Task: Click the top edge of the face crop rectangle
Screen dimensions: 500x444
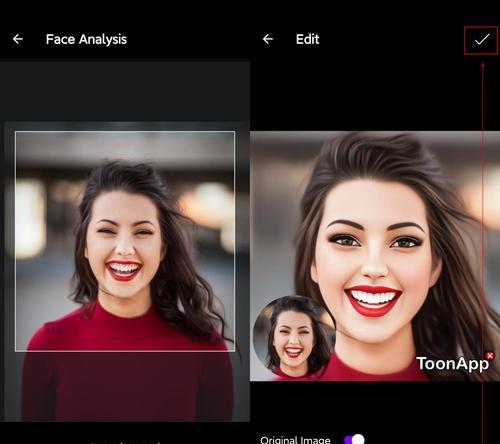Action: (125, 132)
